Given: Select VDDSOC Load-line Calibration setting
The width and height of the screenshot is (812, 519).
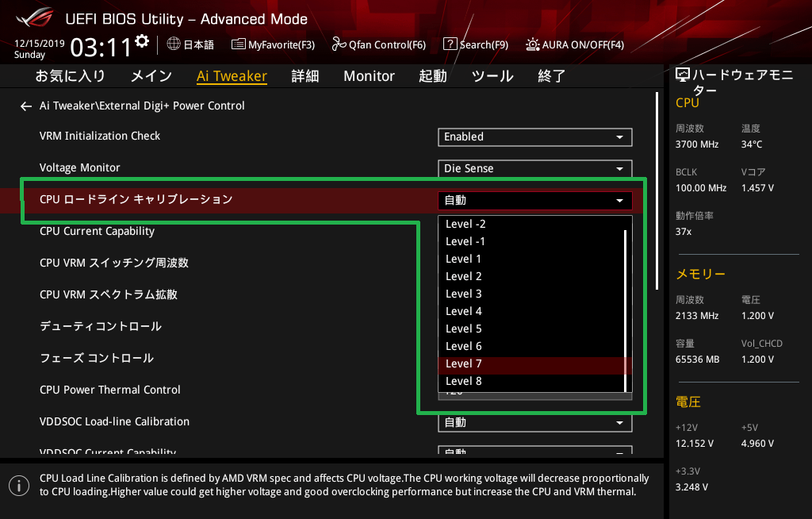Looking at the screenshot, I should click(x=114, y=421).
